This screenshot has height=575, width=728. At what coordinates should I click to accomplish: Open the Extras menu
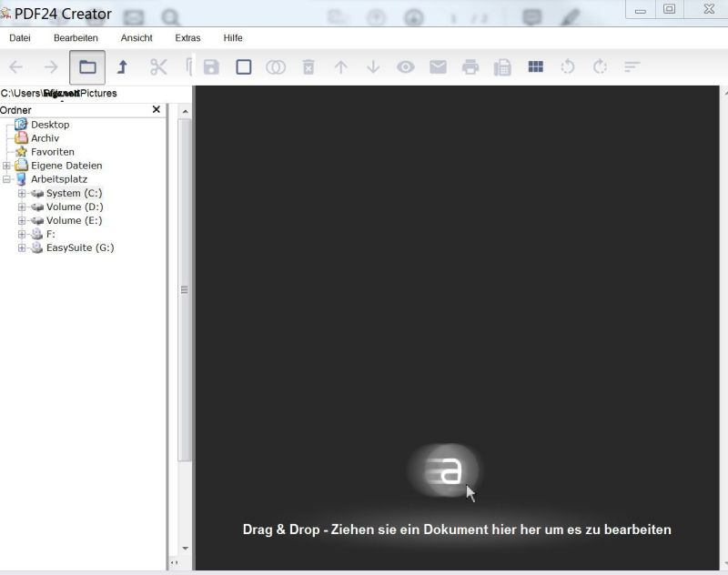[187, 38]
